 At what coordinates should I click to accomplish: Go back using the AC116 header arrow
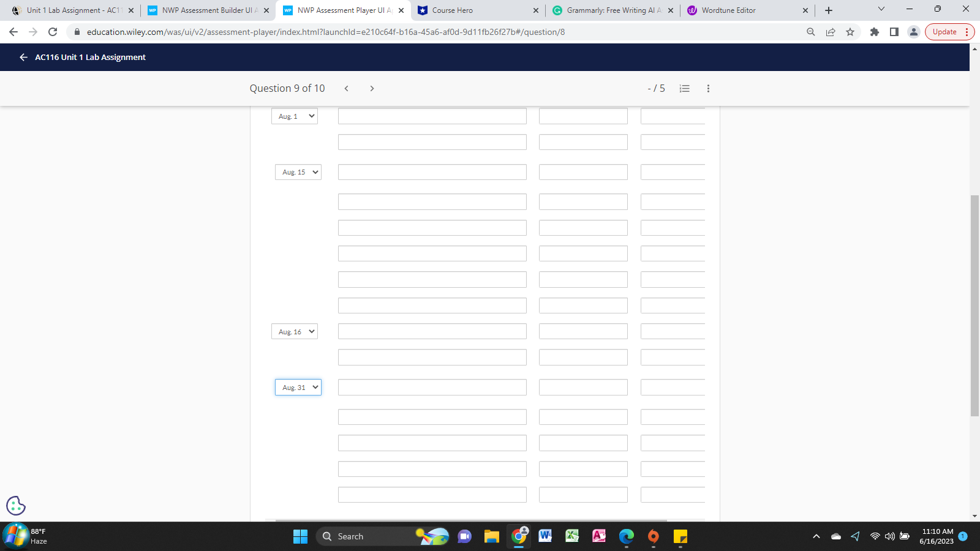coord(23,57)
